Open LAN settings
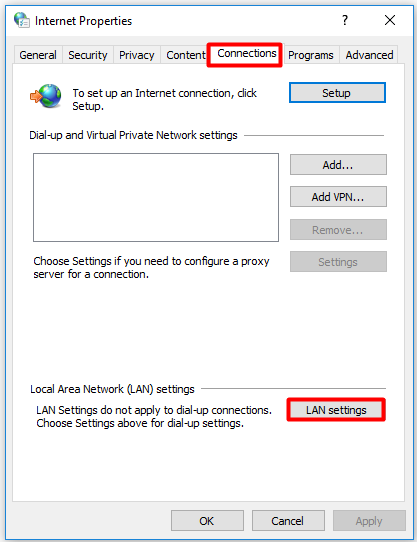 [336, 410]
